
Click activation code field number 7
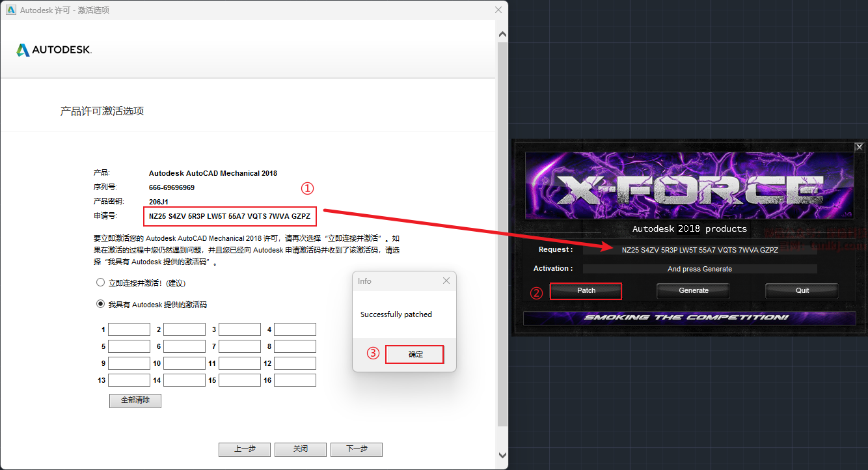239,346
